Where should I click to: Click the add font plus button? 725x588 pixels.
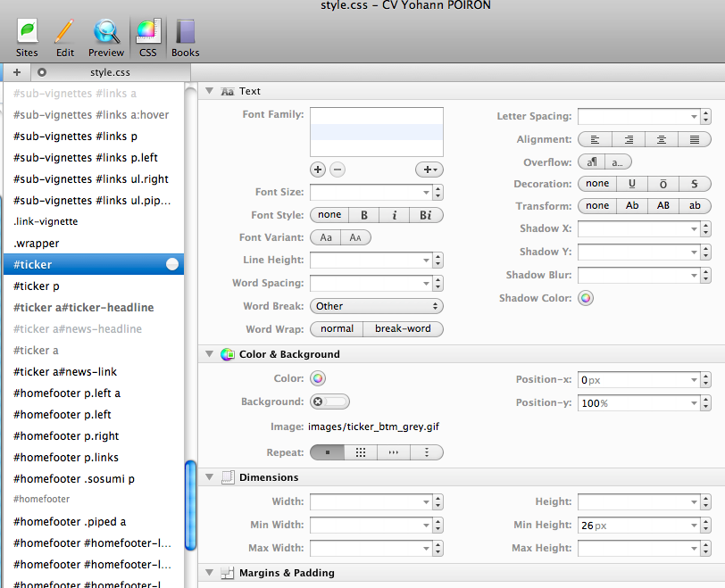(x=318, y=170)
